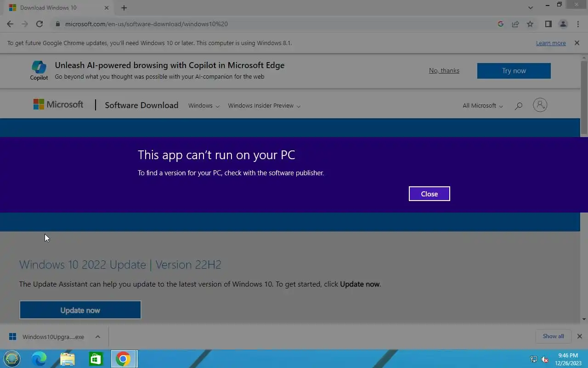Close the downloads bar
The image size is (588, 368).
tap(580, 336)
